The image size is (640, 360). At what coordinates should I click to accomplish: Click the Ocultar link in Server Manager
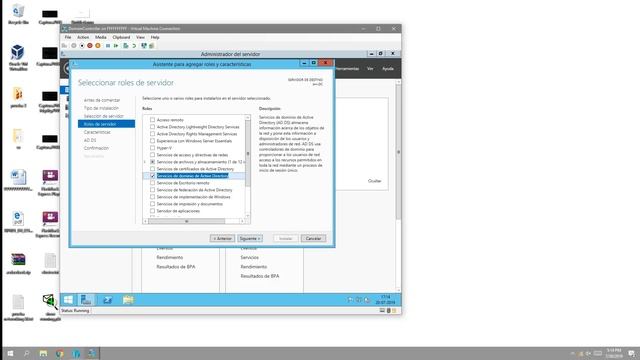coord(374,181)
